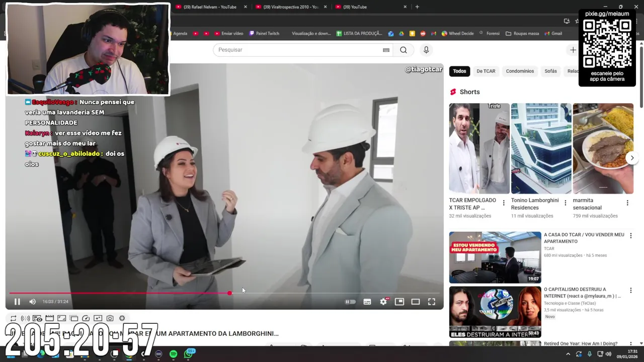Open the LISTA DA PRODUÇÃ... bookmark
This screenshot has height=362, width=644.
point(359,34)
